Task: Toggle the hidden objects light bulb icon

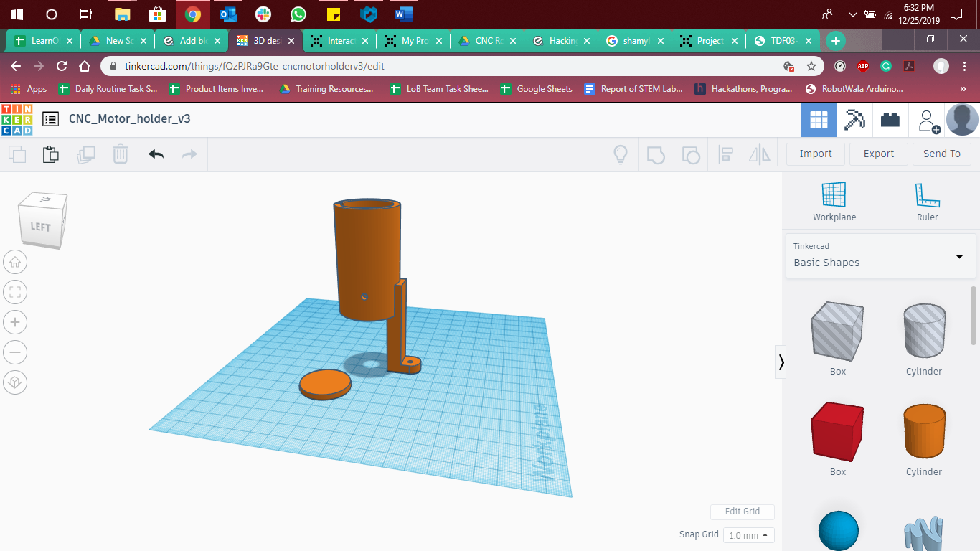Action: 621,154
